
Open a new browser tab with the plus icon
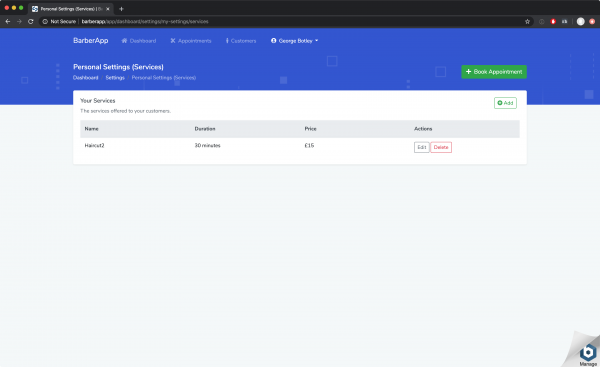121,8
